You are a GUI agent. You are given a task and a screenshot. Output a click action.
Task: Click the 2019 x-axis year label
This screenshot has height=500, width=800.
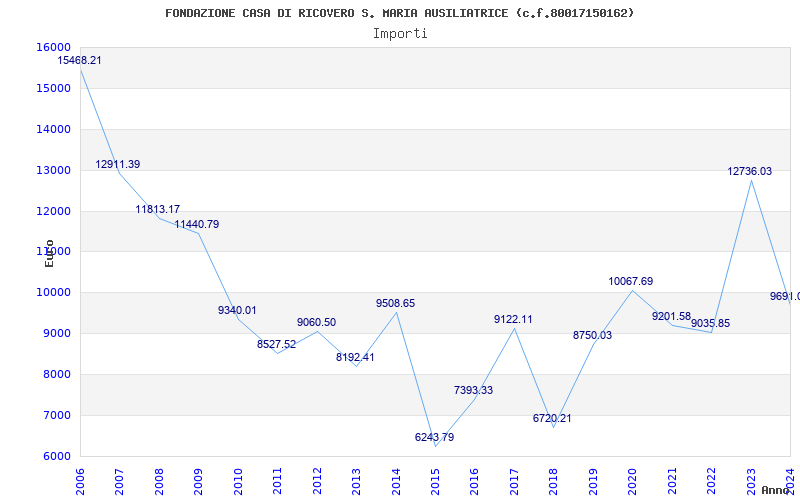(593, 482)
